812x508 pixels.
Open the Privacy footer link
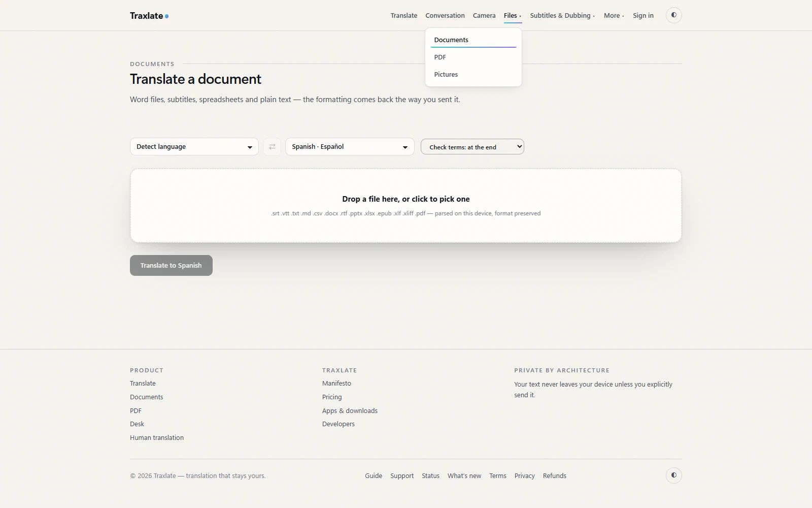click(x=525, y=476)
